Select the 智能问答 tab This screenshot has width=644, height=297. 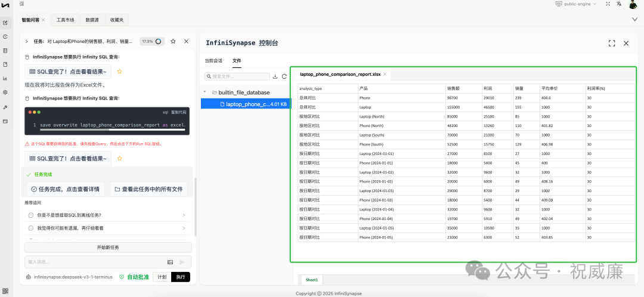(31, 20)
